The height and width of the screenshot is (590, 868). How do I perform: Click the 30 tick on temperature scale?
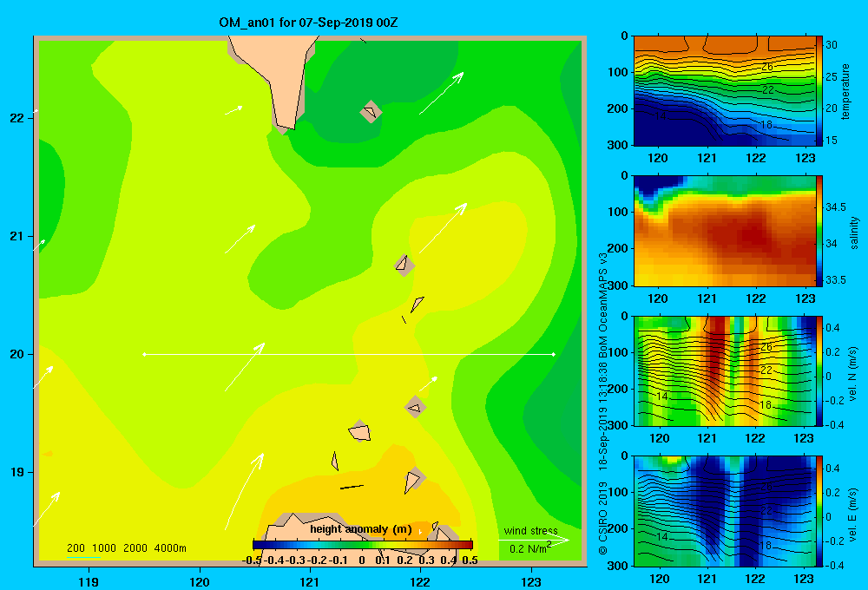point(832,45)
